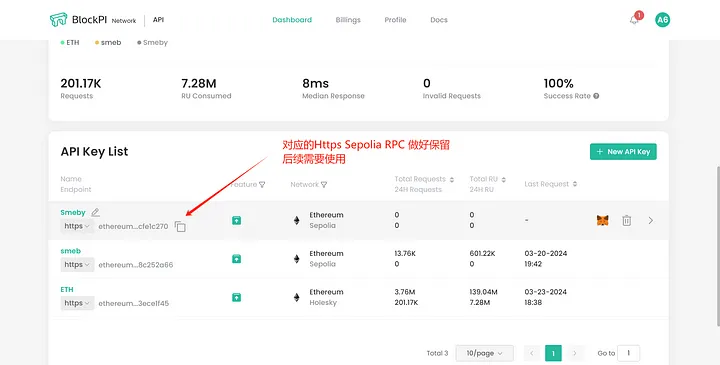Expand Smeby row details chevron
Screen dimensions: 720x365
[x=651, y=220]
